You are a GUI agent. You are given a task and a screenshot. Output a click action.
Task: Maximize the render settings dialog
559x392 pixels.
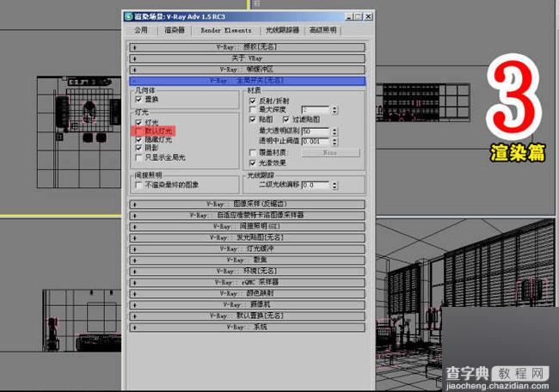tap(358, 16)
